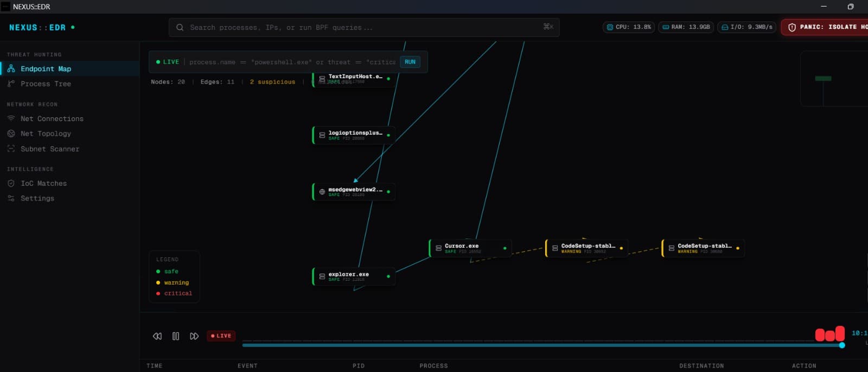Click the CPU usage chip icon

(610, 27)
